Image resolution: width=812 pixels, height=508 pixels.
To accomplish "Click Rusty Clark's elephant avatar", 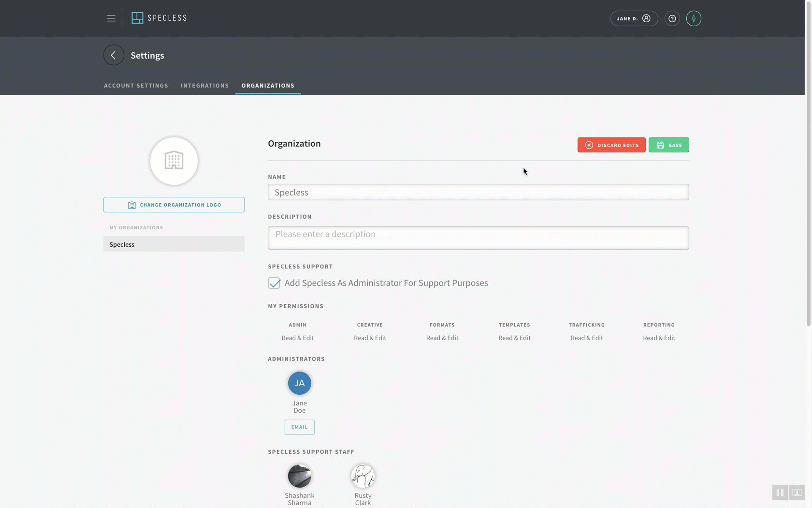I will (x=363, y=476).
